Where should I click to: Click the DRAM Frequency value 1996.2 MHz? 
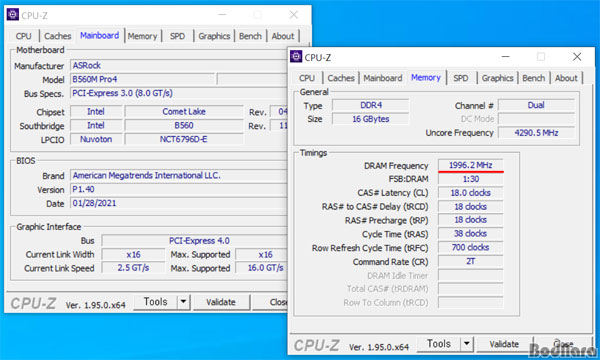(471, 165)
